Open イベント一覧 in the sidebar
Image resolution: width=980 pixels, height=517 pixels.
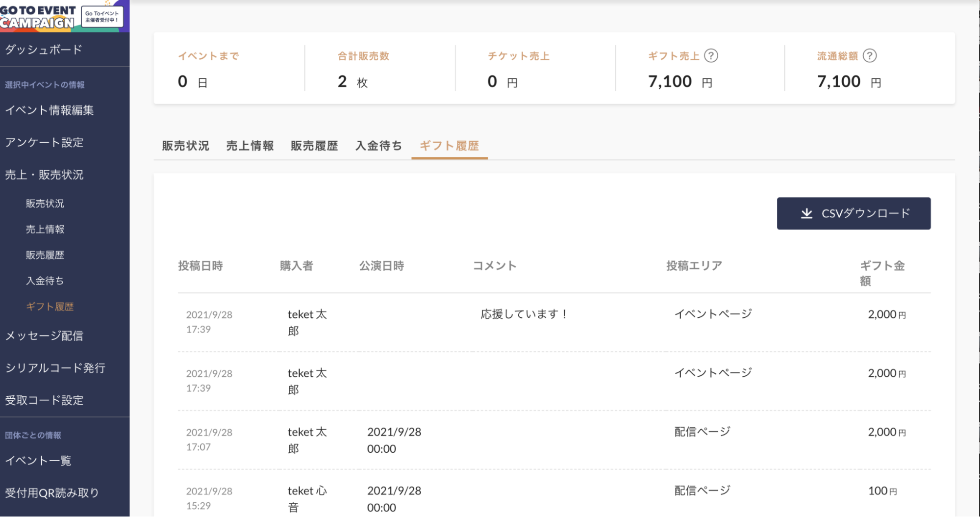tap(38, 461)
